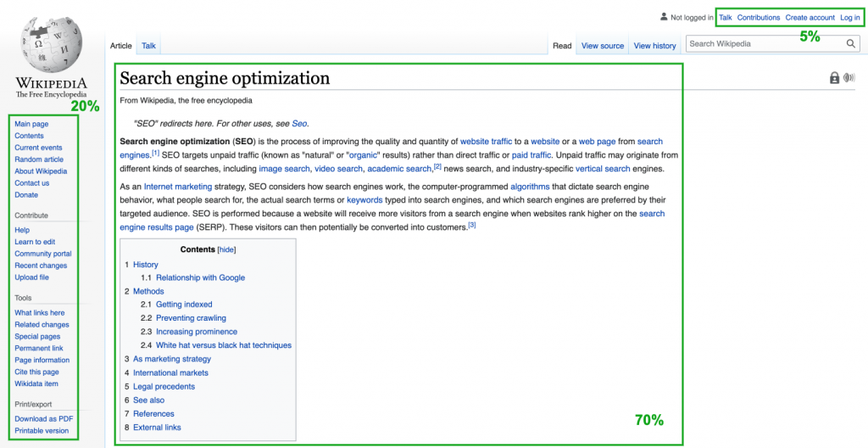The image size is (868, 448).
Task: Get the Permanent link
Action: click(39, 348)
